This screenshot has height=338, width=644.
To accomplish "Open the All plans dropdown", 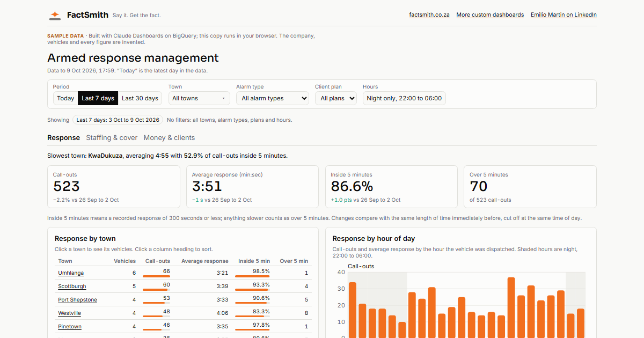I will click(335, 98).
